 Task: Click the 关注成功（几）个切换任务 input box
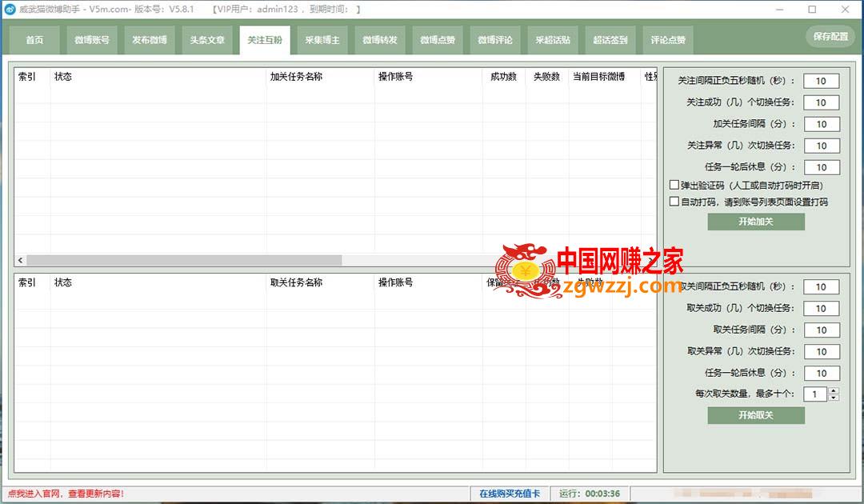point(821,102)
